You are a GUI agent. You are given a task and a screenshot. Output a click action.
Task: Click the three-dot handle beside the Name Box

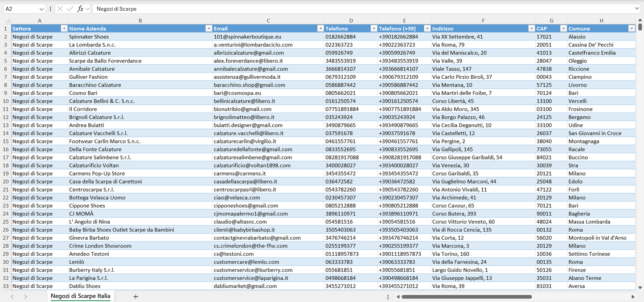click(x=50, y=9)
